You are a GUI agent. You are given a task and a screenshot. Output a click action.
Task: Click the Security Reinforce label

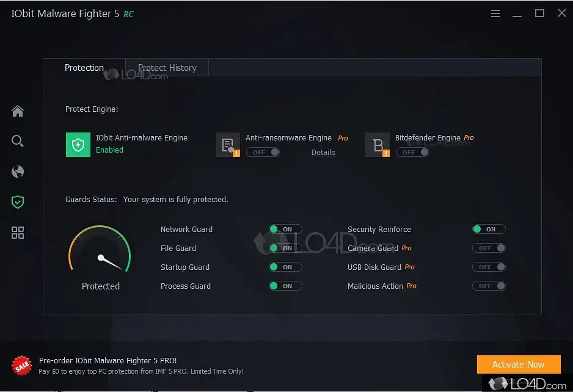click(x=379, y=230)
